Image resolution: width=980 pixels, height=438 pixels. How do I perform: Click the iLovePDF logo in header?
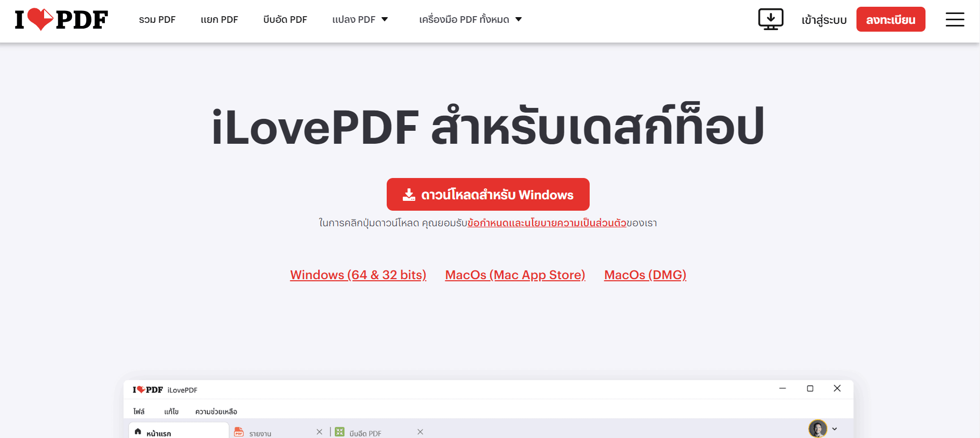pyautogui.click(x=61, y=20)
